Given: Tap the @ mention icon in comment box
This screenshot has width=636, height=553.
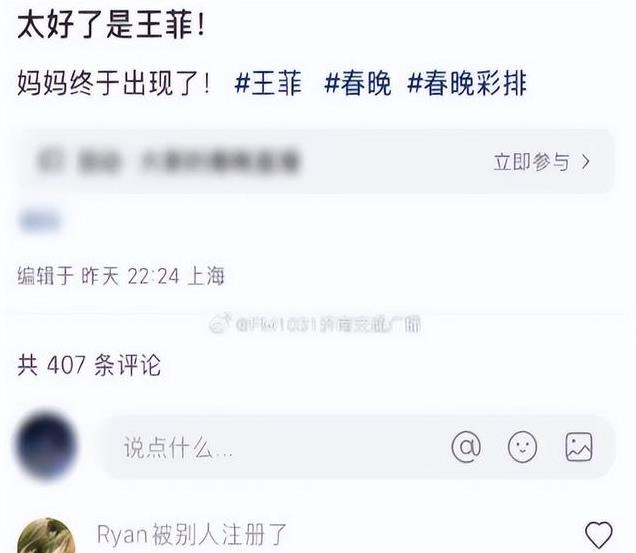Looking at the screenshot, I should [x=466, y=447].
